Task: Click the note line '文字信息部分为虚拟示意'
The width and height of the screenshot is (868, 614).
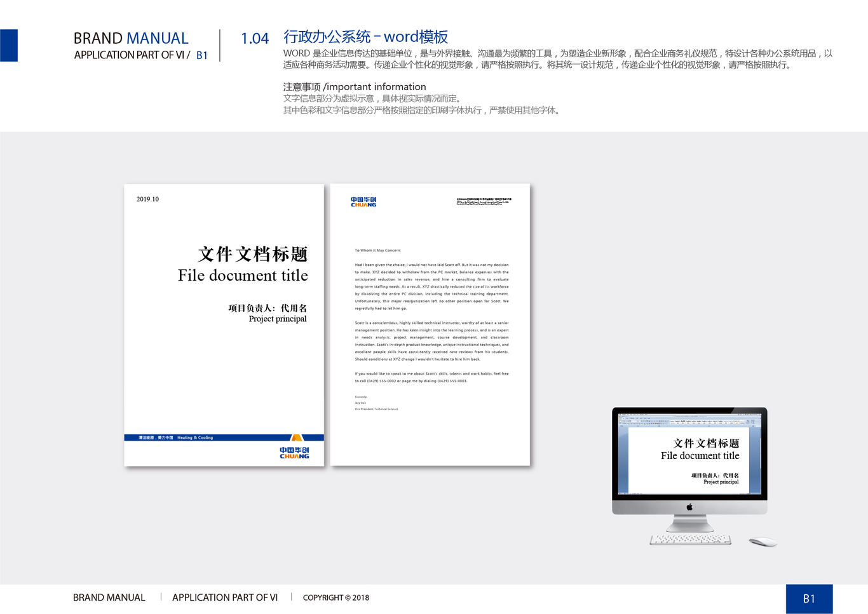Action: (374, 98)
